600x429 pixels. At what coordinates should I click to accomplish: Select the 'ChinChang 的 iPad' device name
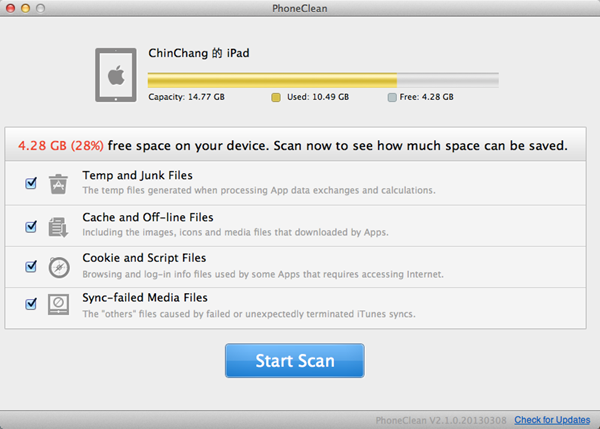(x=199, y=53)
